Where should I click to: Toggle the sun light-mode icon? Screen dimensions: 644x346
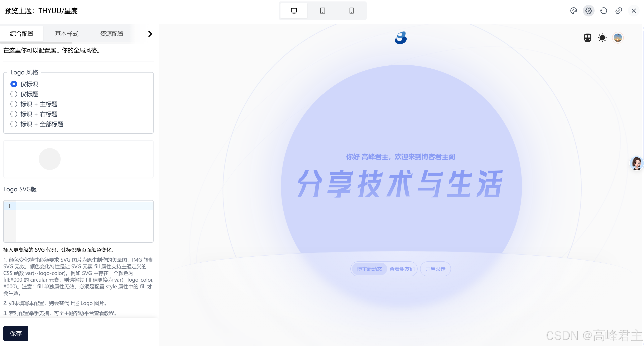[x=602, y=38]
